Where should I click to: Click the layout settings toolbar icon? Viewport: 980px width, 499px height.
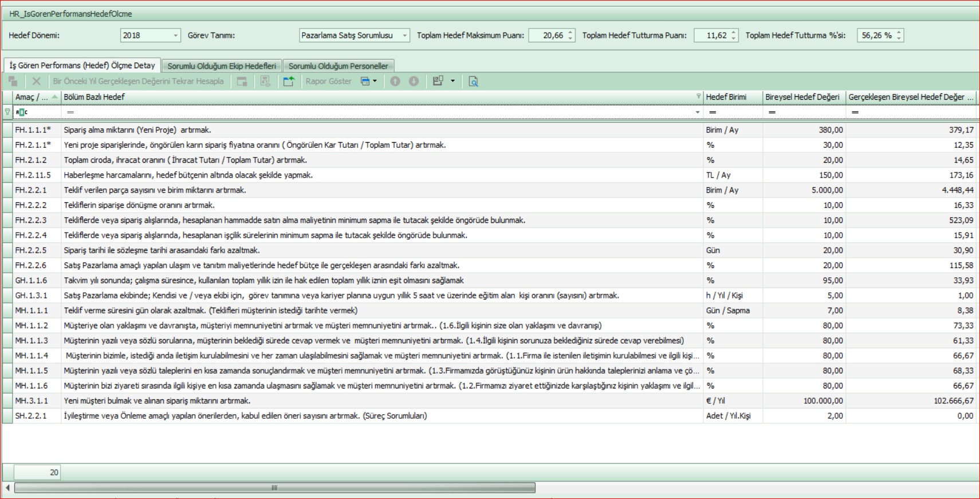tap(438, 81)
